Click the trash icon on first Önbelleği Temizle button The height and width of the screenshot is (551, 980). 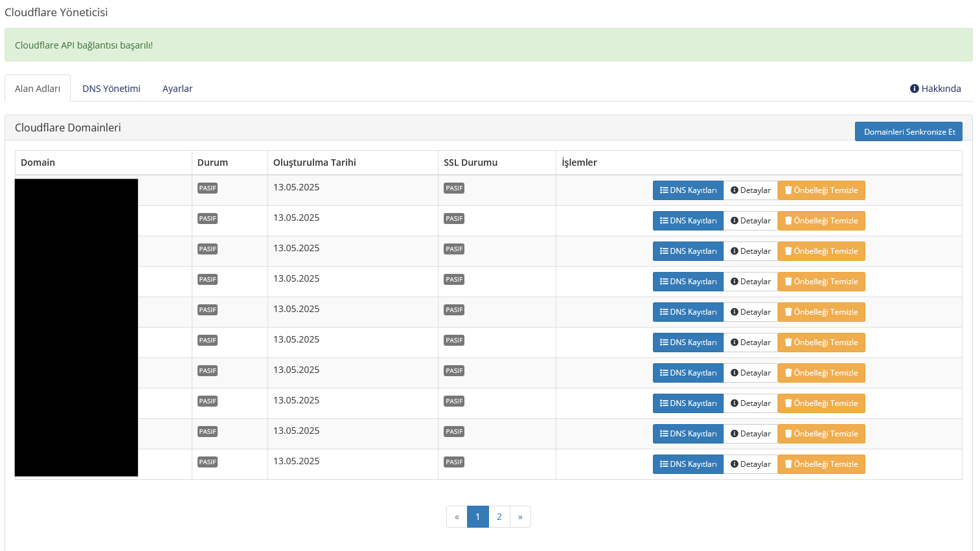(x=788, y=190)
